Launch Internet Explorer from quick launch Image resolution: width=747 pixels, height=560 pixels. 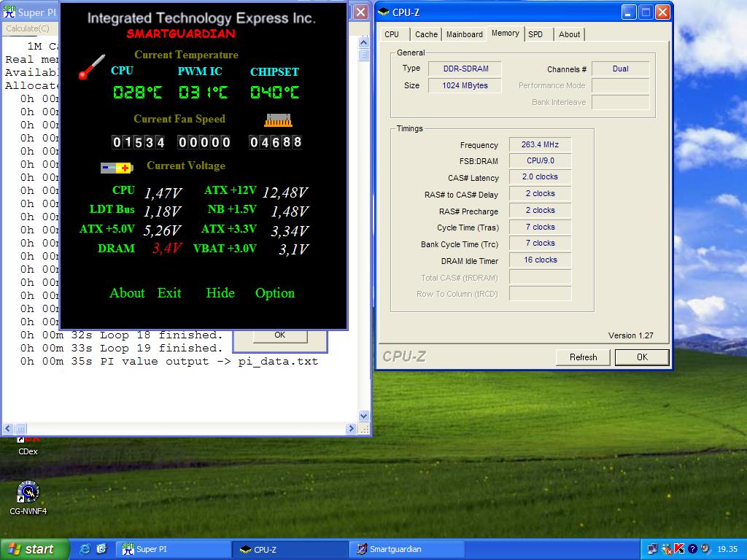tap(85, 549)
